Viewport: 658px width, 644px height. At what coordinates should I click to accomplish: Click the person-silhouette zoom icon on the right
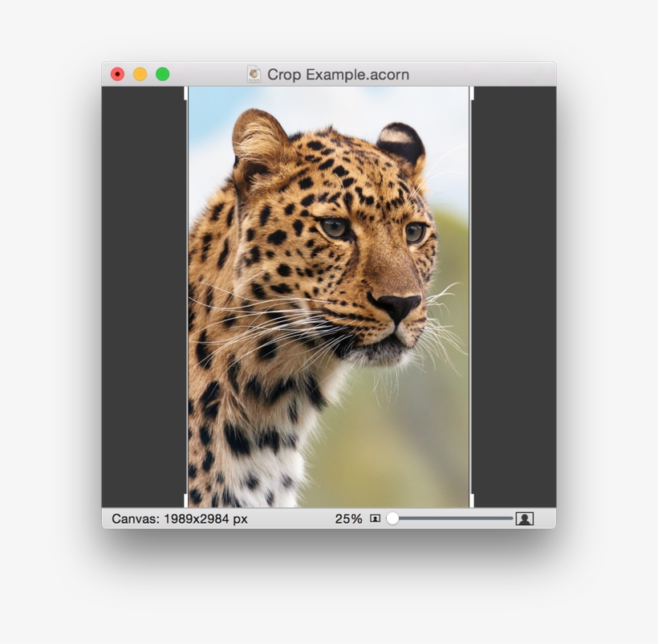coord(524,520)
